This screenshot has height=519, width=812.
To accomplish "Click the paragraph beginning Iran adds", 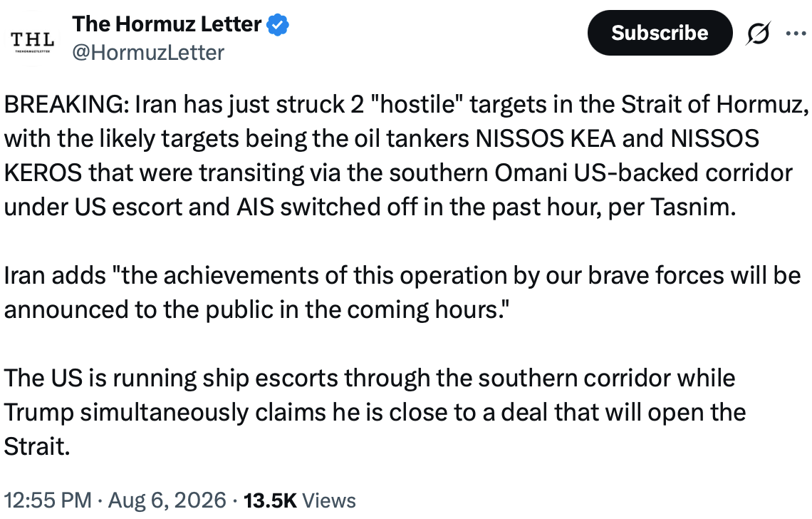I will coord(402,292).
